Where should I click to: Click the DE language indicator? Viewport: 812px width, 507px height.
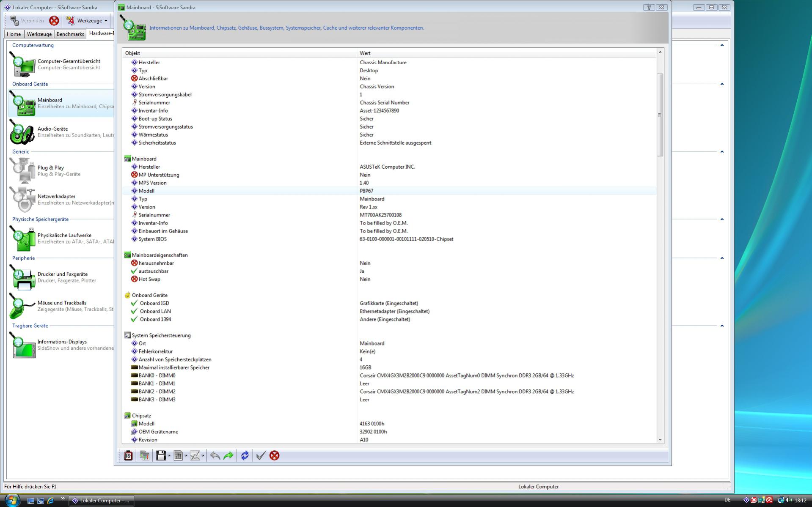(727, 500)
